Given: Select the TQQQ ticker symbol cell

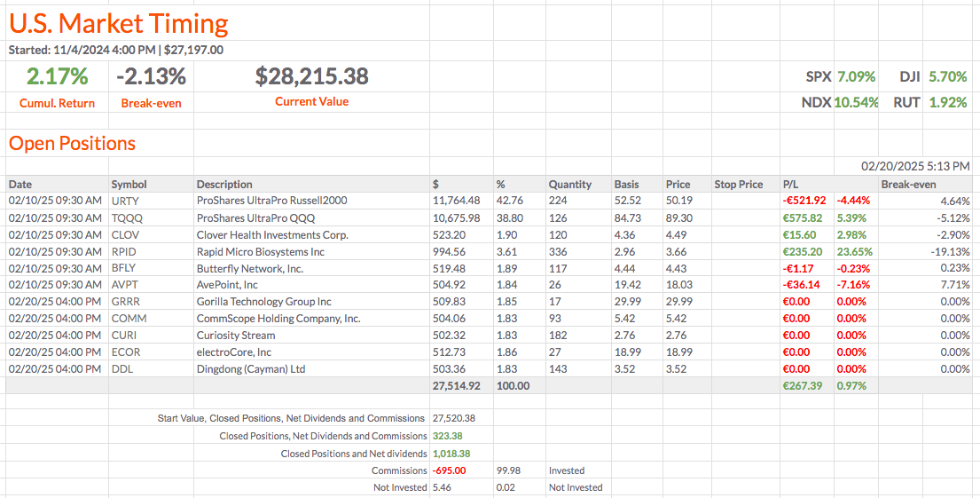Looking at the screenshot, I should 127,217.
